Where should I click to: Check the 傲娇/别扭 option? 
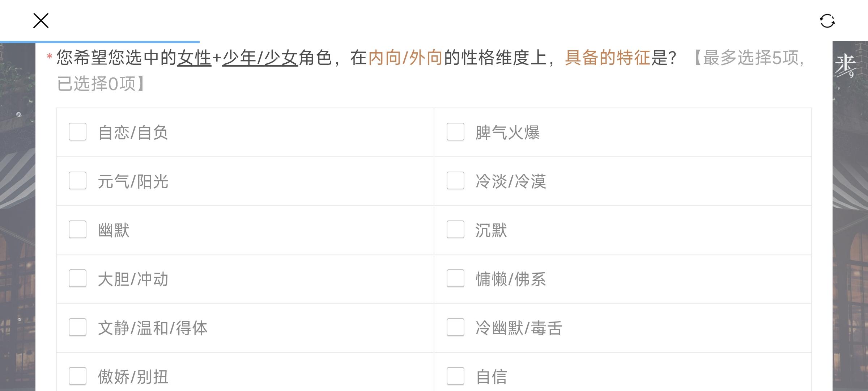tap(77, 376)
